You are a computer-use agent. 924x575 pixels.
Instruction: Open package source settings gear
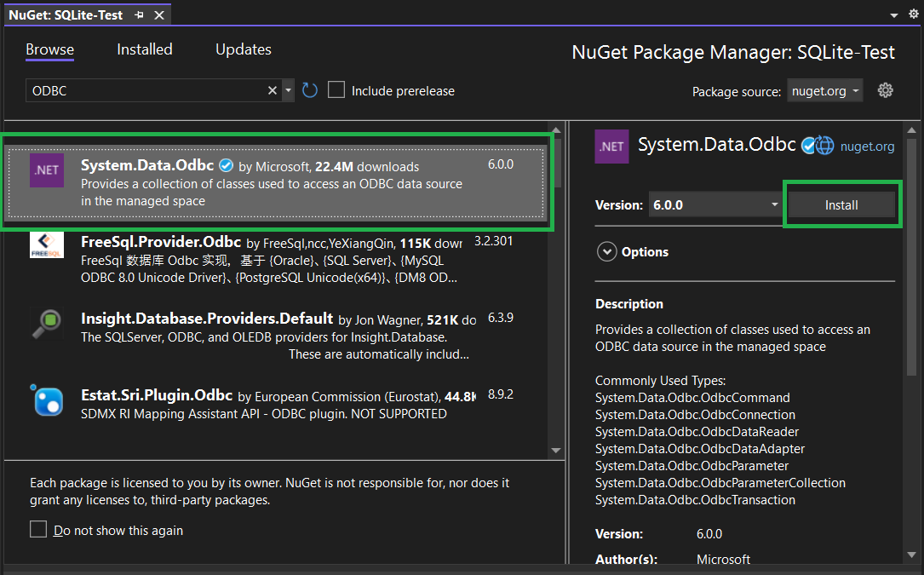click(885, 90)
